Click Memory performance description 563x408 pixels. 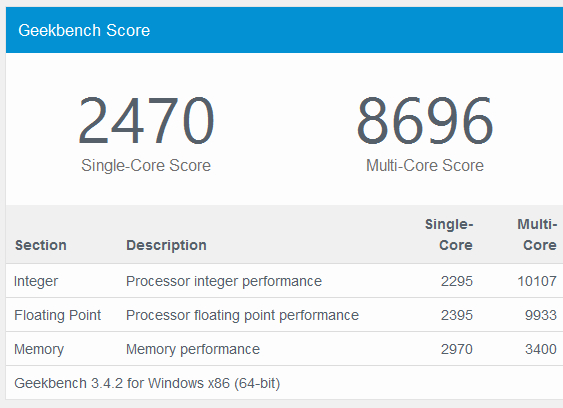pos(193,349)
